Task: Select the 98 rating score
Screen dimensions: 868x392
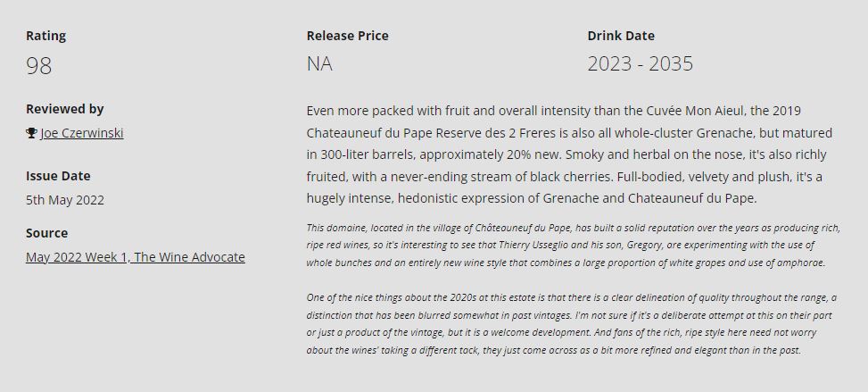Action: (x=39, y=65)
